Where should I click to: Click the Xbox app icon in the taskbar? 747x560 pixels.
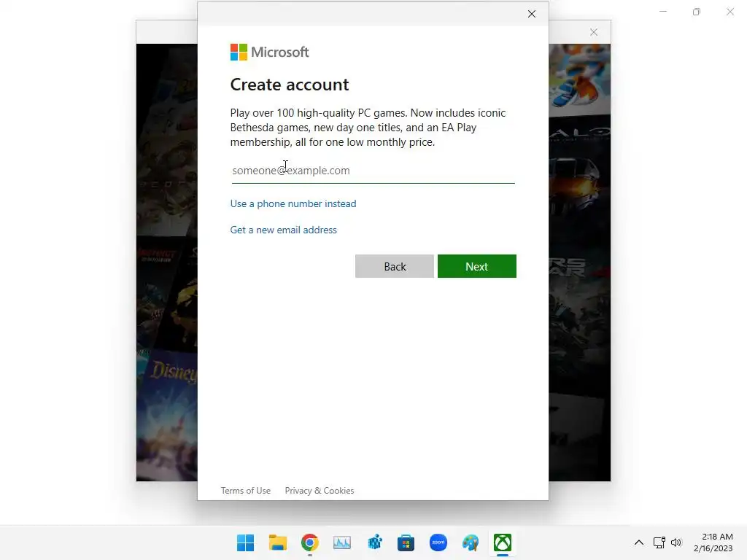click(503, 542)
